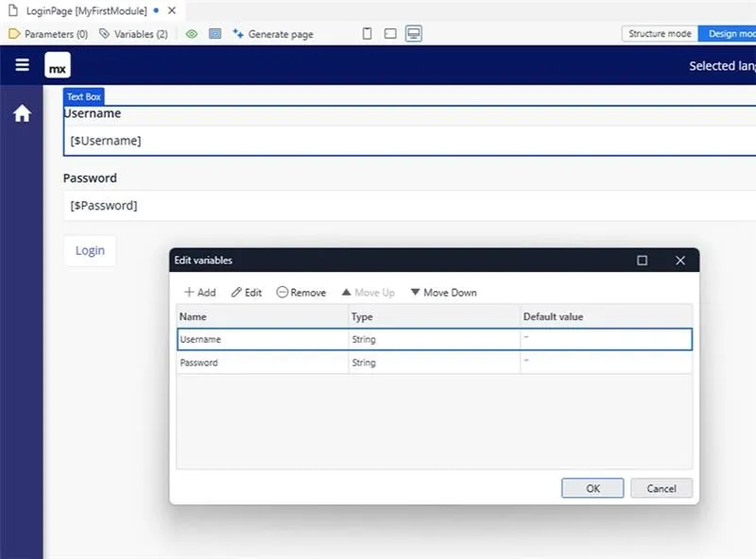Toggle the eye preview visibility icon
Viewport: 756px width, 559px height.
(x=192, y=34)
